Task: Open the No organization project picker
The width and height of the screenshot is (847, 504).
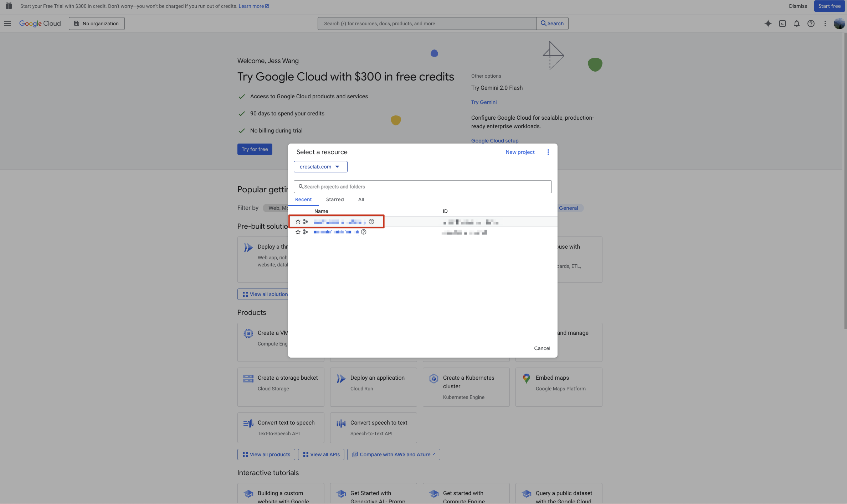Action: 97,24
